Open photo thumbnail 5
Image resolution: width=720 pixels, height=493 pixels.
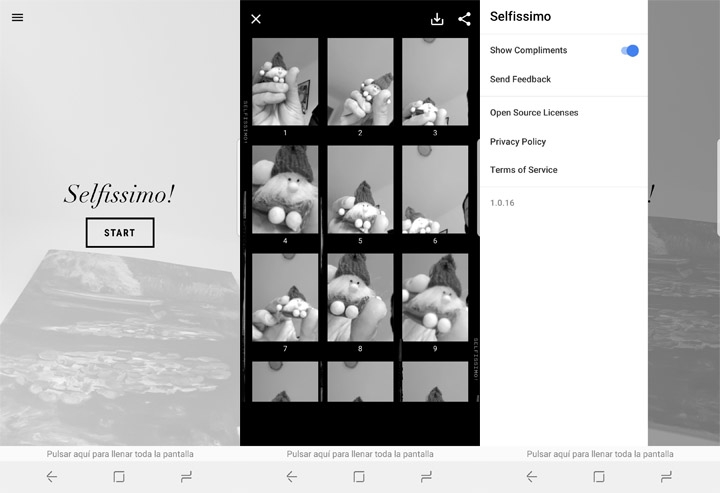pyautogui.click(x=360, y=190)
